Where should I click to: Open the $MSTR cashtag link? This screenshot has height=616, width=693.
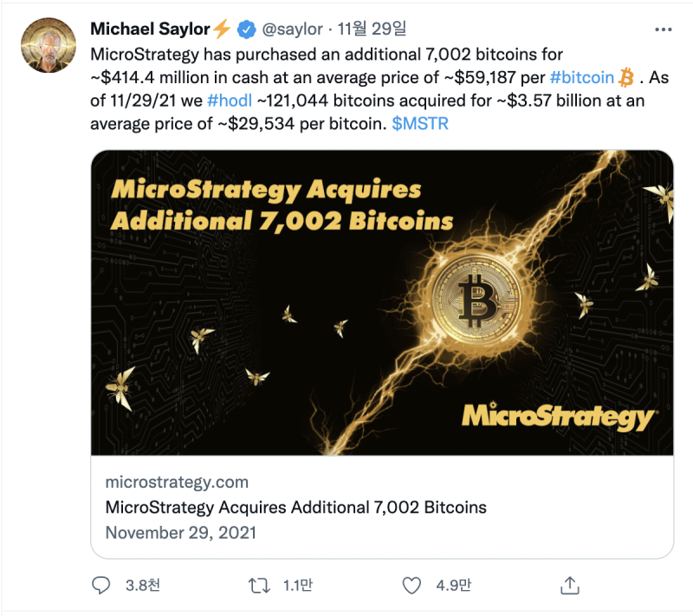tap(420, 124)
